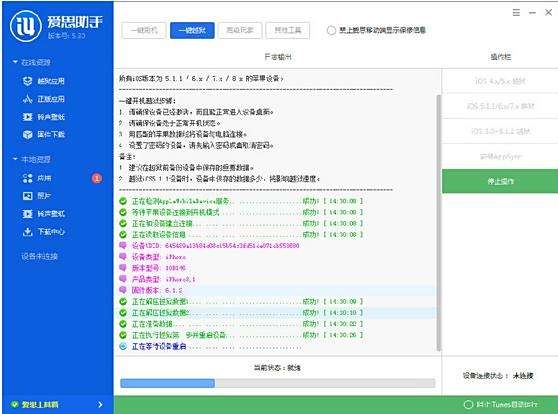Image resolution: width=558 pixels, height=414 pixels.
Task: Switch to the 其他工具 tab
Action: [x=288, y=30]
